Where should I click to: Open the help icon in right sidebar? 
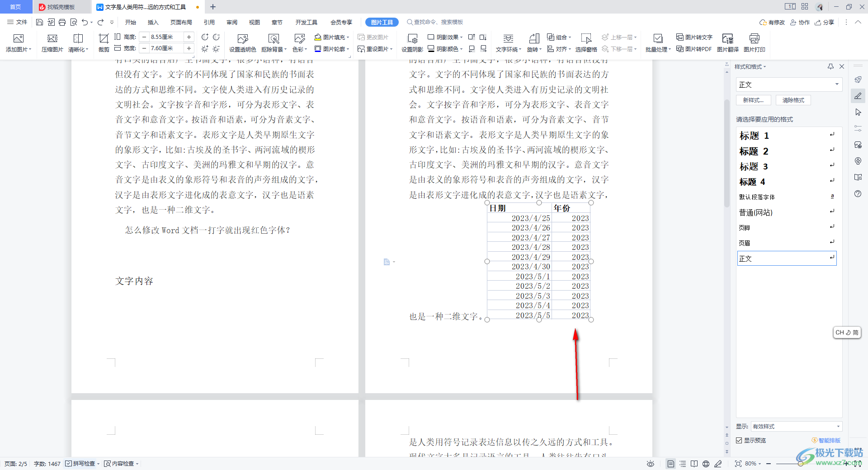coord(858,194)
